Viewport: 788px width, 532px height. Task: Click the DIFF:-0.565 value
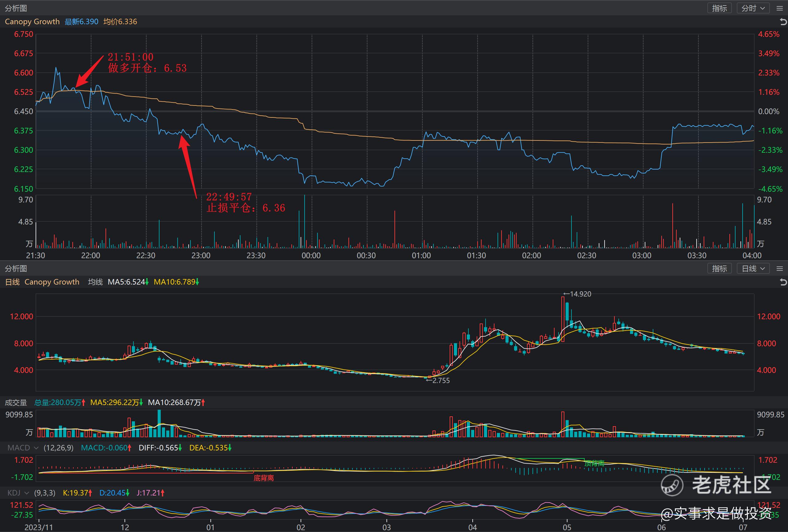(160, 448)
